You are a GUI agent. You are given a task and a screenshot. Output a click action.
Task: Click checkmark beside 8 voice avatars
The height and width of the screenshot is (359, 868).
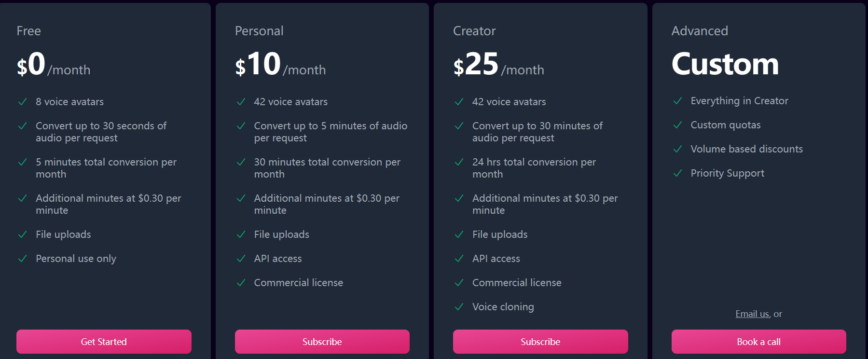click(x=22, y=102)
